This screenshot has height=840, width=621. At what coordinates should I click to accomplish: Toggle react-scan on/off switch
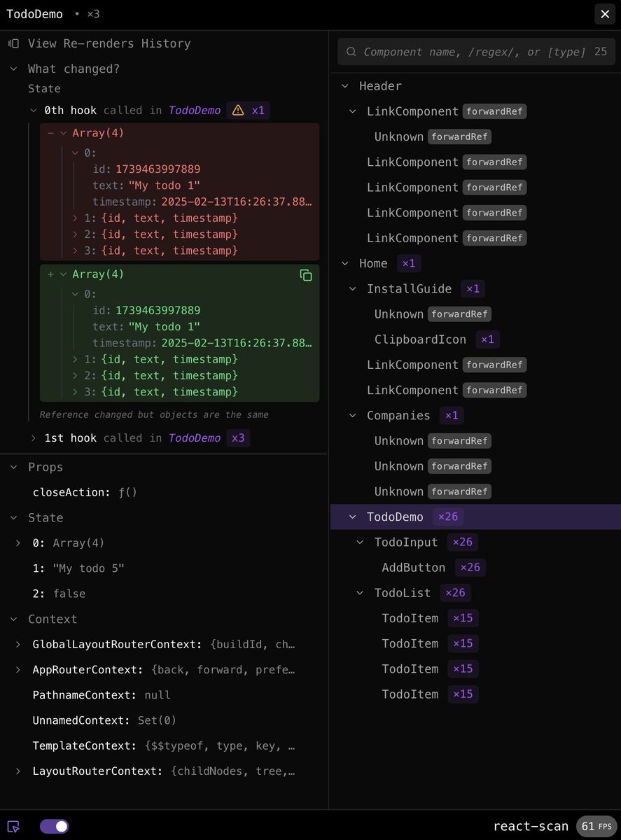click(54, 826)
